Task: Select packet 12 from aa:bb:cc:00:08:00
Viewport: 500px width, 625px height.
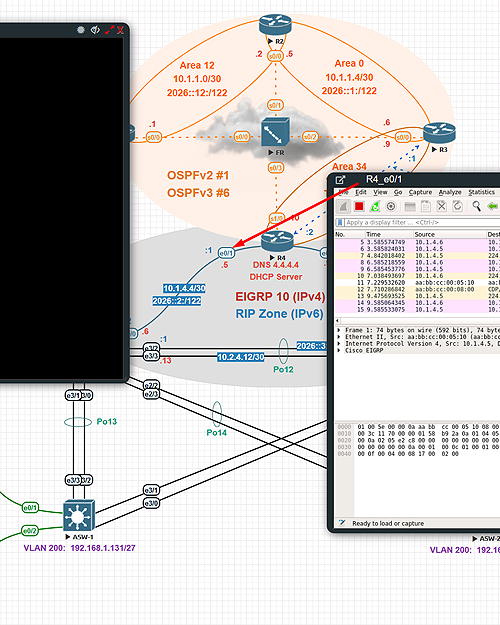Action: click(x=417, y=289)
